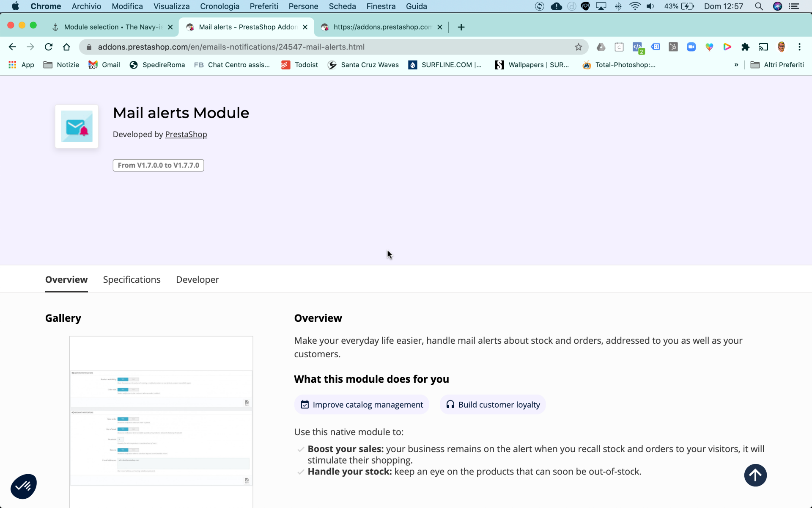Click the scroll-to-top arrow button
The width and height of the screenshot is (812, 508).
(x=755, y=475)
